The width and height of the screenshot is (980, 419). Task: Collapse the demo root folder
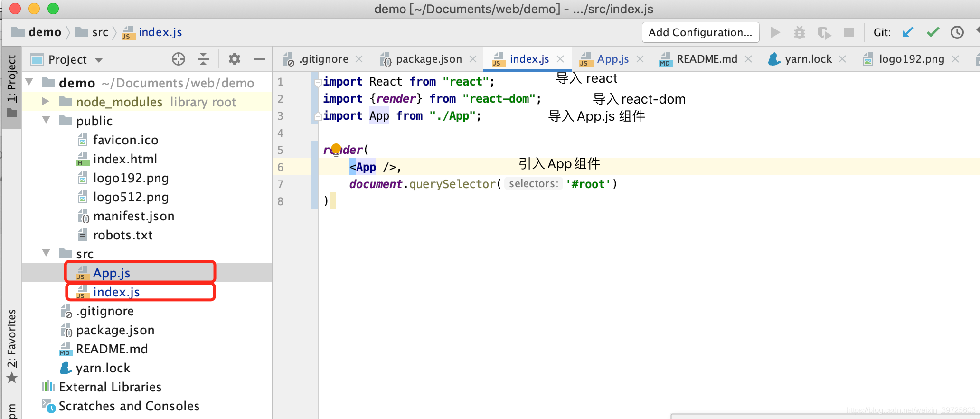click(29, 82)
